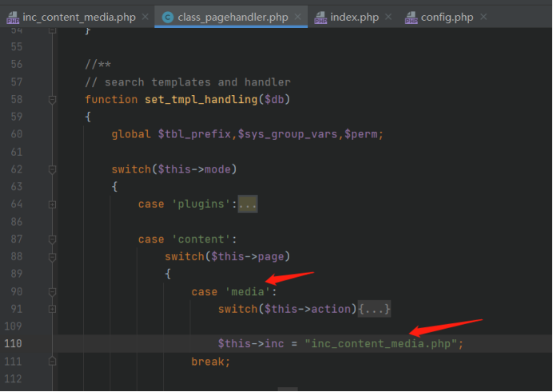Click the $perm variable

(x=360, y=134)
